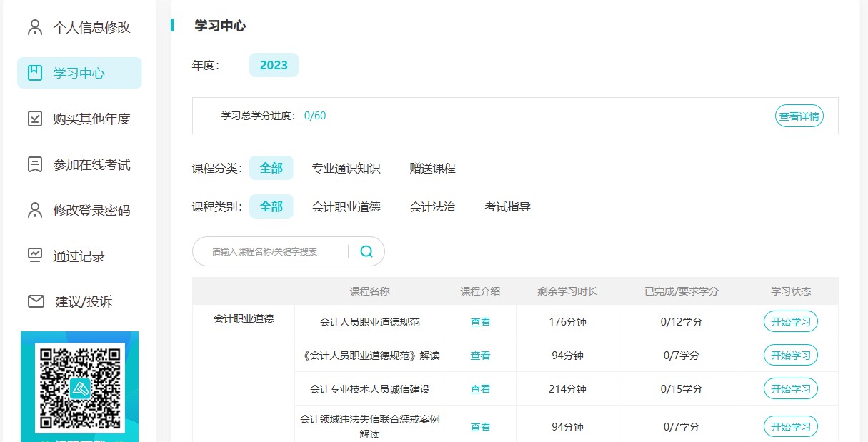Click the exam icon beside 参加在线考试
This screenshot has width=868, height=442.
coord(35,164)
